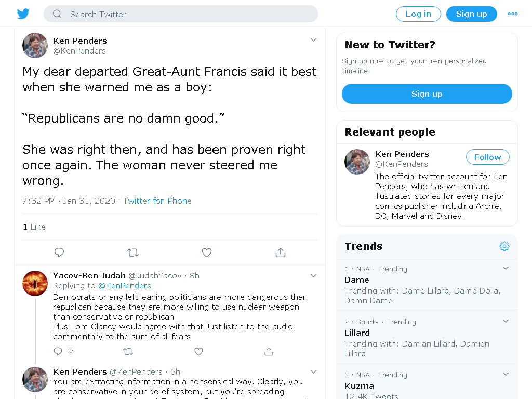This screenshot has width=532, height=399.
Task: Open the three-dots more menu in header
Action: [x=513, y=14]
